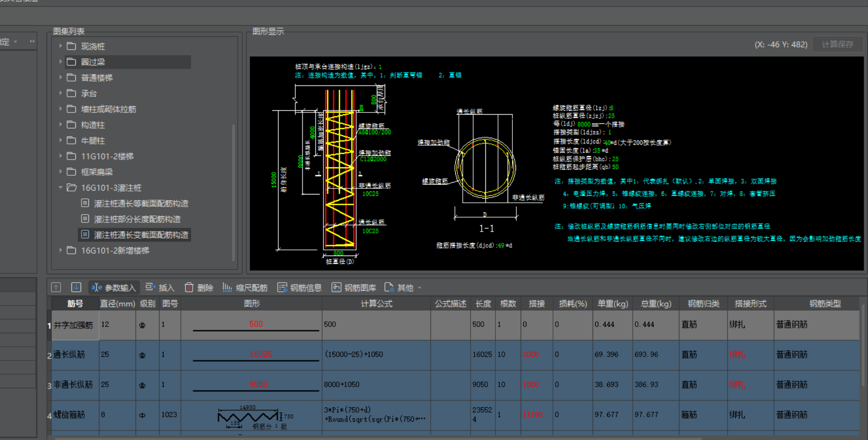Image resolution: width=868 pixels, height=440 pixels.
Task: Click the 插入 insert tool
Action: [x=160, y=287]
